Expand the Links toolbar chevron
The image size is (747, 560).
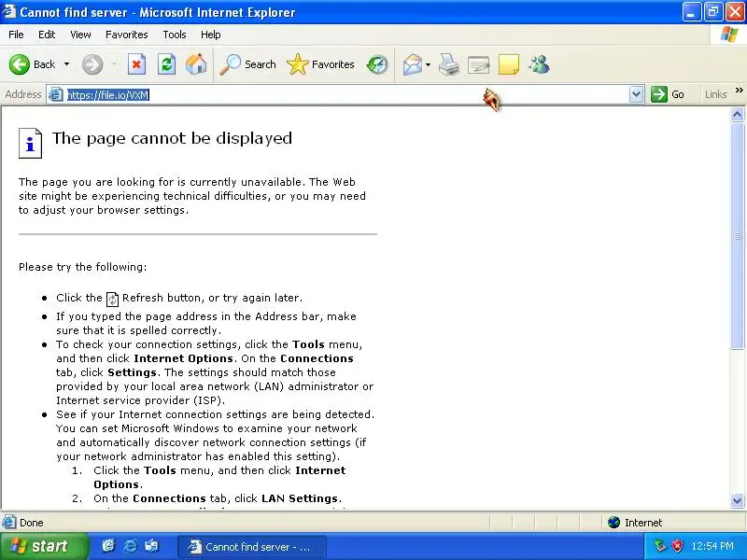(x=739, y=90)
